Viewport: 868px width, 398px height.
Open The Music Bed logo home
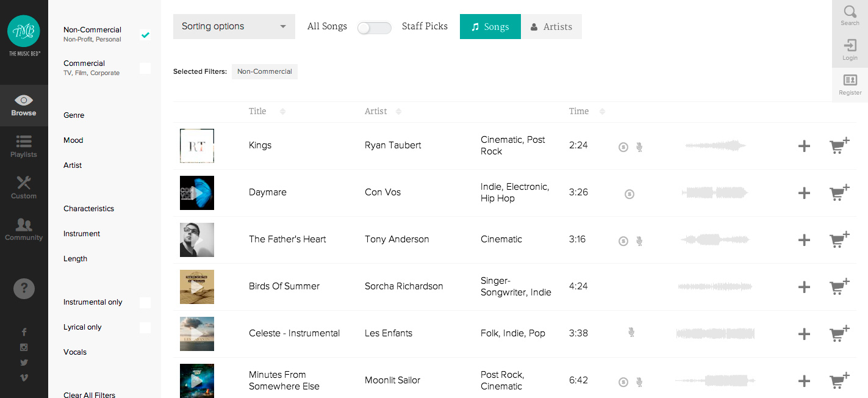24,35
